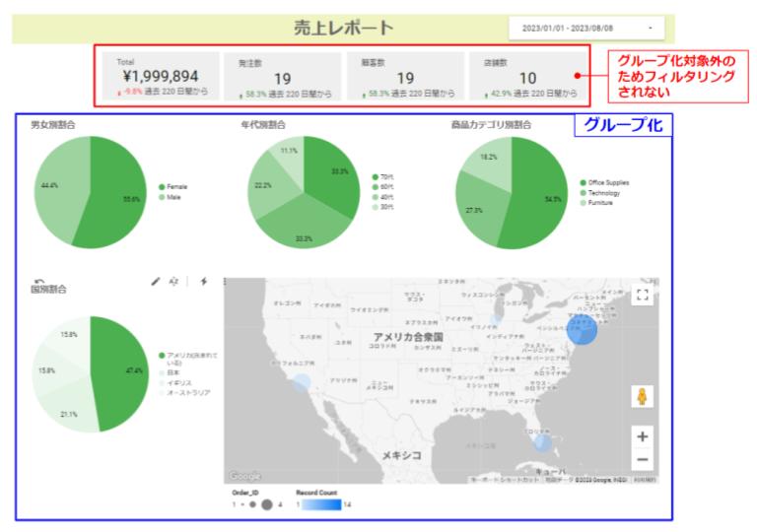Image resolution: width=757 pixels, height=532 pixels.
Task: Click the small bubble near Chicago on map
Action: (496, 319)
